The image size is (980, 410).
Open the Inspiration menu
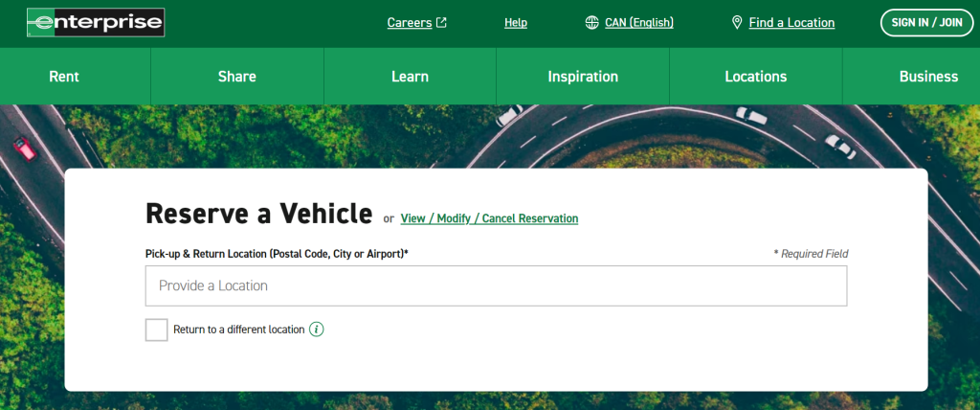coord(582,77)
